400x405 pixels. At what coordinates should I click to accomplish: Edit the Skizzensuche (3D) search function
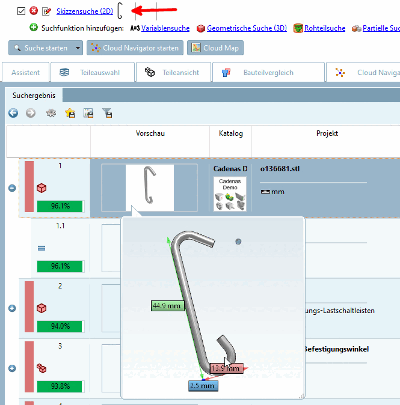click(46, 11)
